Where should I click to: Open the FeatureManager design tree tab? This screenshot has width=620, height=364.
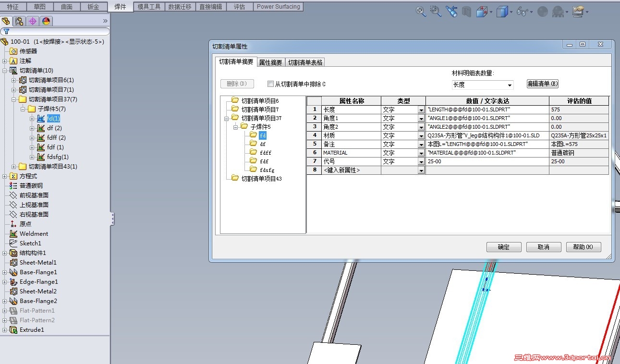(x=6, y=21)
